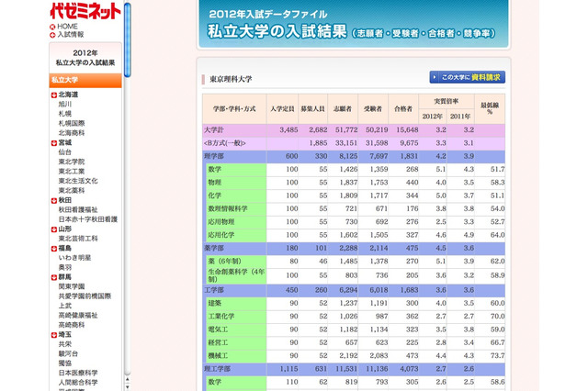588x391 pixels.
Task: Click the 学部・学科・方式 column header
Action: point(234,109)
